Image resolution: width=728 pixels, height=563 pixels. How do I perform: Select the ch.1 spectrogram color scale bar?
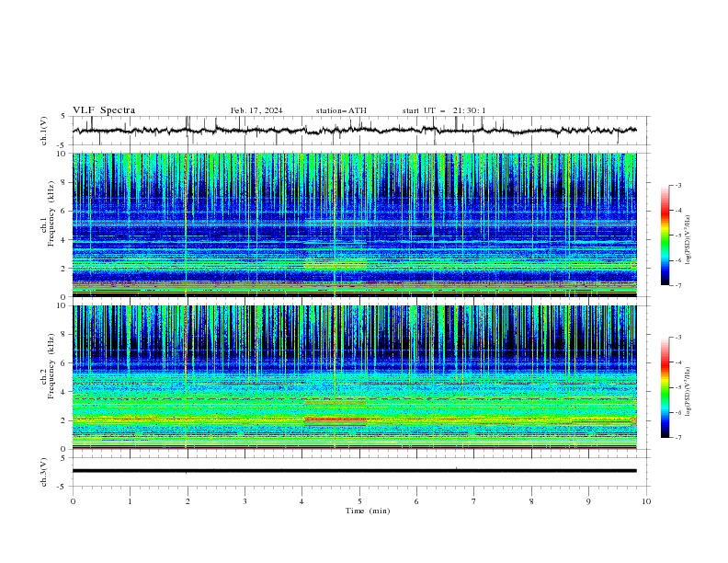(x=665, y=236)
